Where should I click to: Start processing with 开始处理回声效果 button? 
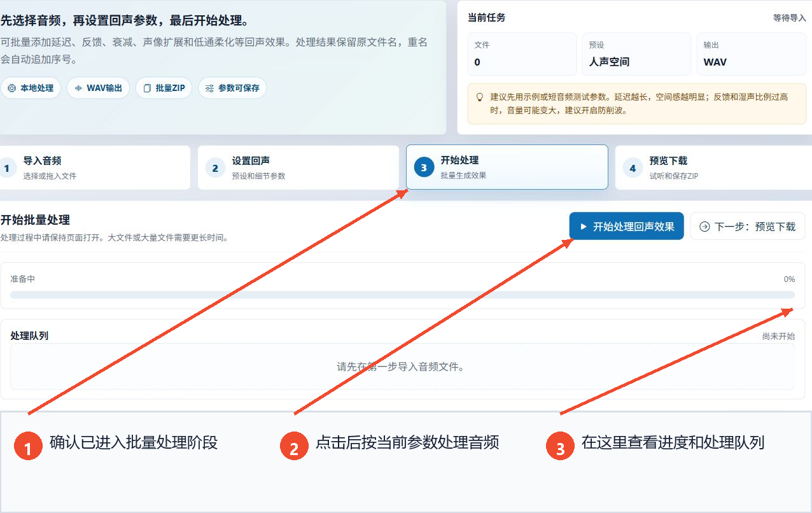626,226
